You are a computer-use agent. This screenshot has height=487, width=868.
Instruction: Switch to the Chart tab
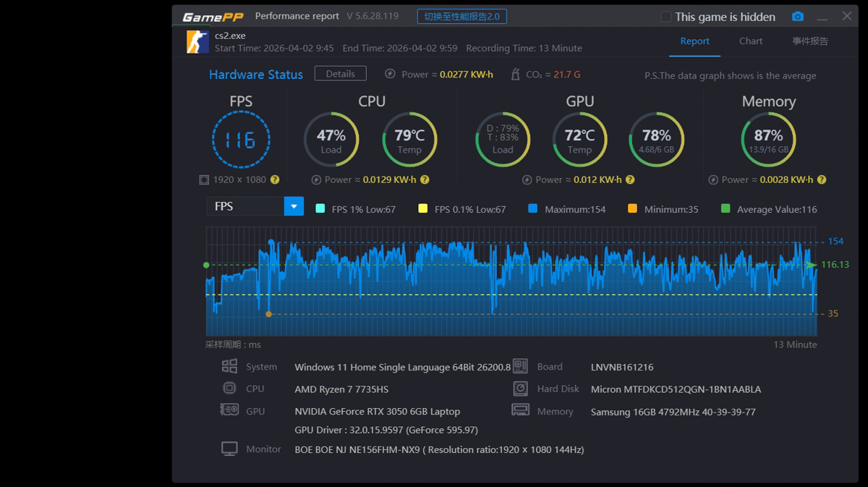pos(750,41)
